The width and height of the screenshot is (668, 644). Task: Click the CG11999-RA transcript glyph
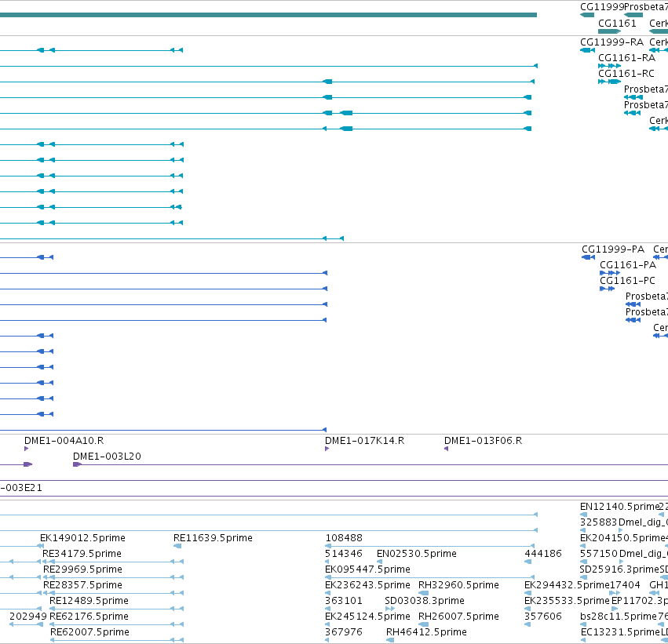[587, 50]
